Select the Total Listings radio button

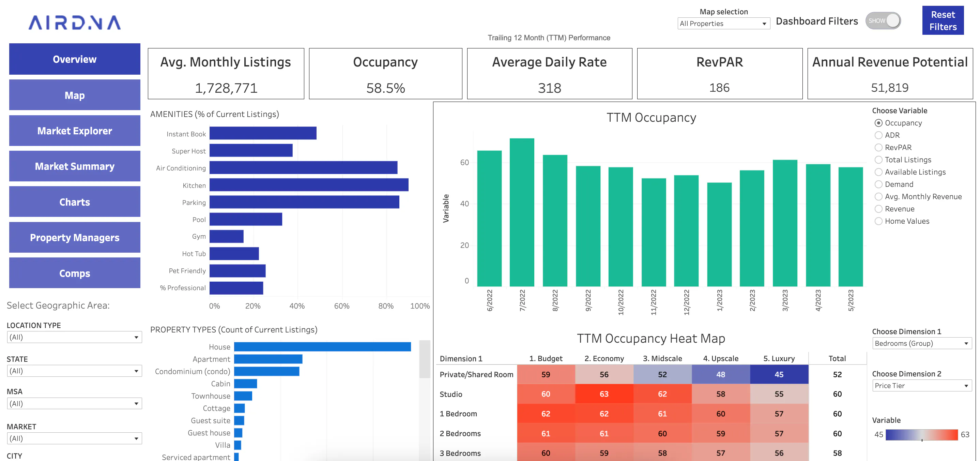[x=878, y=160]
